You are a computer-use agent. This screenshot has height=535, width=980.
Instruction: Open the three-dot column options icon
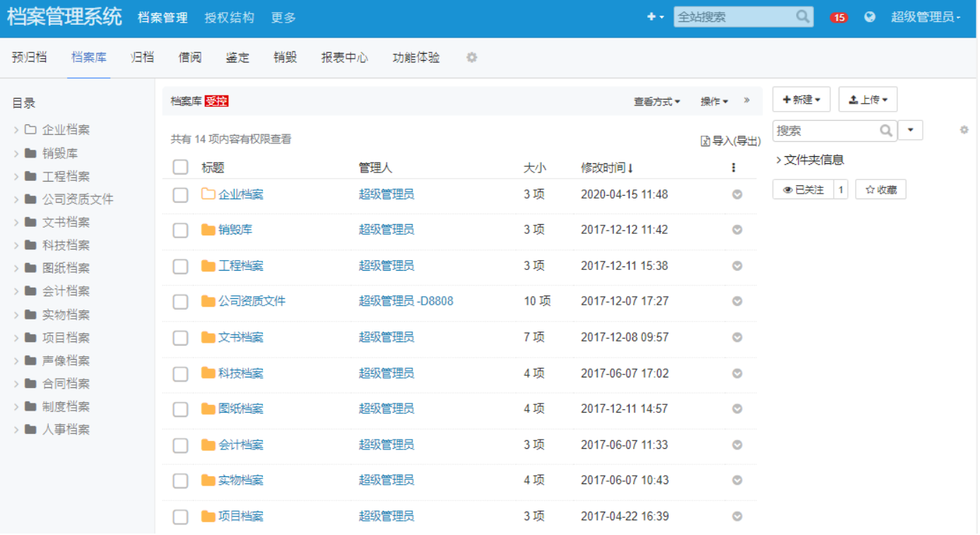point(733,167)
